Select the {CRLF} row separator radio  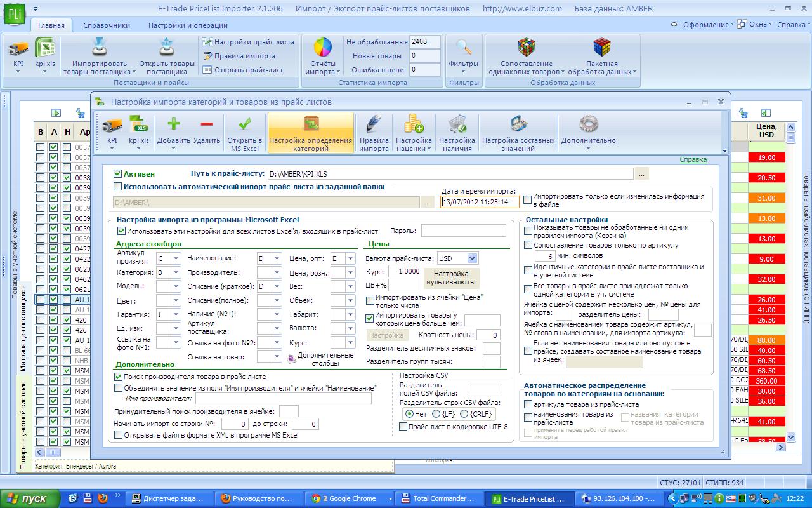click(x=464, y=413)
